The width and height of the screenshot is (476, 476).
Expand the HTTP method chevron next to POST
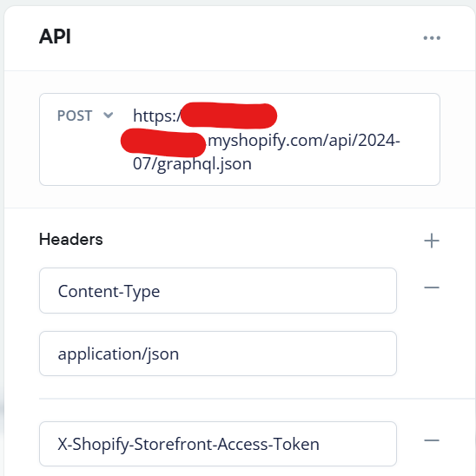(108, 116)
